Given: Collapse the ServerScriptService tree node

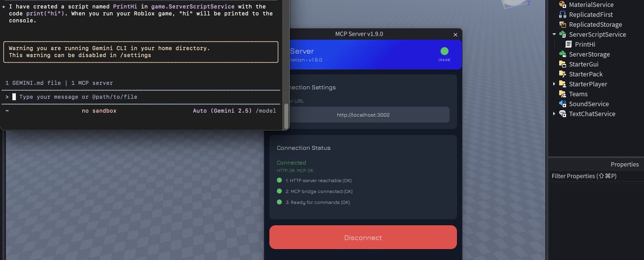Looking at the screenshot, I should pyautogui.click(x=554, y=34).
